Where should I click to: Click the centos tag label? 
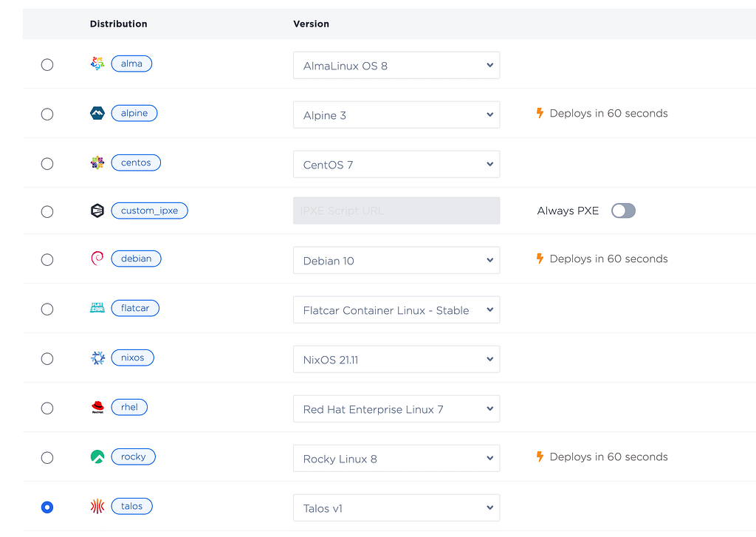(x=136, y=163)
